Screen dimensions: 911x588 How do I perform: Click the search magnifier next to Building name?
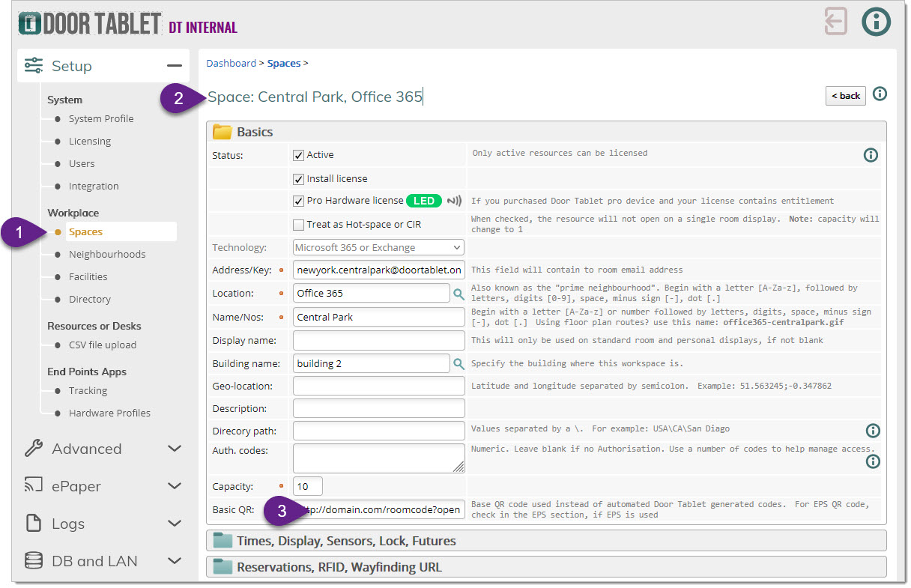click(x=458, y=364)
